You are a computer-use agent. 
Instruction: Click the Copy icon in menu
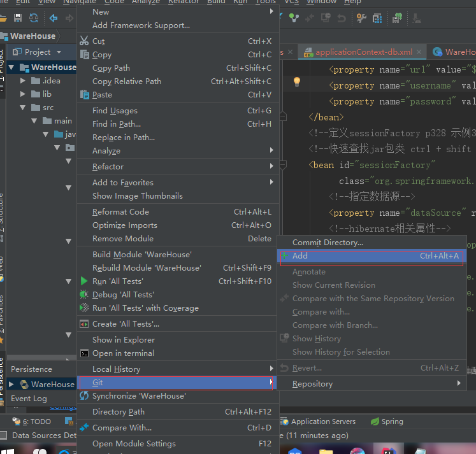point(84,55)
